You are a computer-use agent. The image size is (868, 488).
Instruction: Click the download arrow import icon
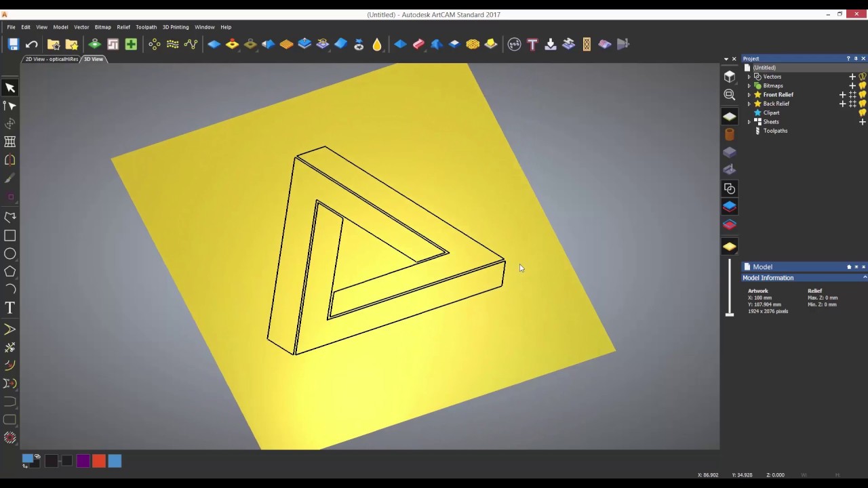tap(550, 44)
